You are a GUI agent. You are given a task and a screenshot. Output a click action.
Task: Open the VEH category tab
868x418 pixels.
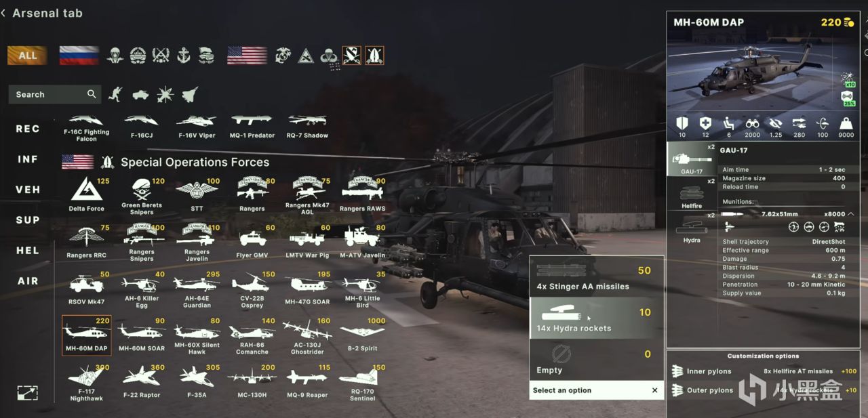tap(28, 190)
